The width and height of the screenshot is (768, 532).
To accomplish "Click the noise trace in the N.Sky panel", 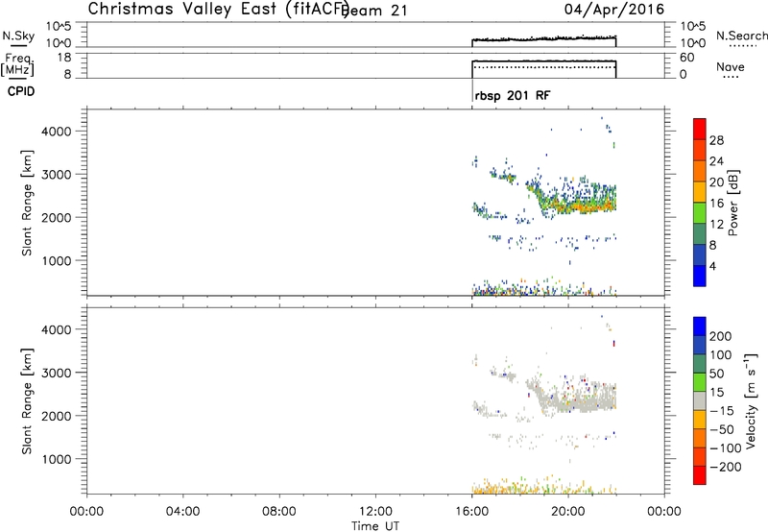I will 543,38.
